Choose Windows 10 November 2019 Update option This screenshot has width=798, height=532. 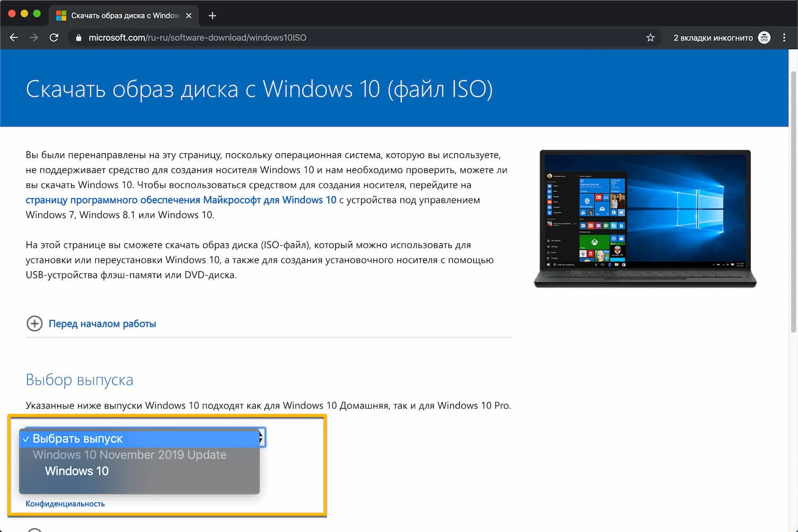(129, 455)
